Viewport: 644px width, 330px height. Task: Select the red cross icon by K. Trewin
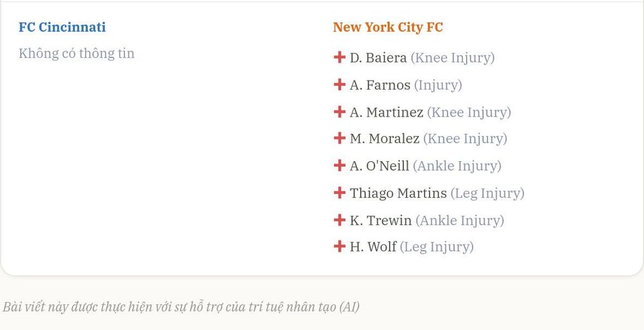pyautogui.click(x=339, y=220)
